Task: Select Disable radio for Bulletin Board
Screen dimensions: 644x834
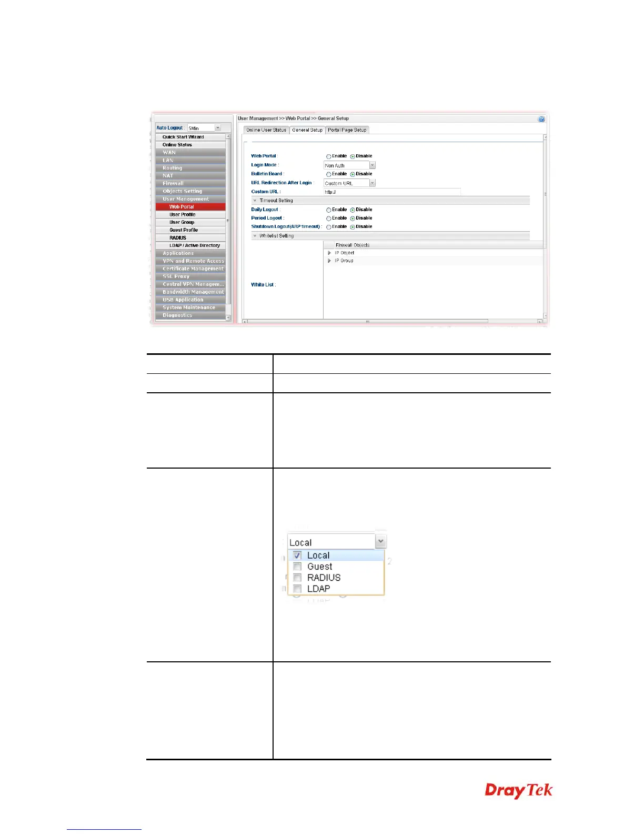Action: [353, 174]
